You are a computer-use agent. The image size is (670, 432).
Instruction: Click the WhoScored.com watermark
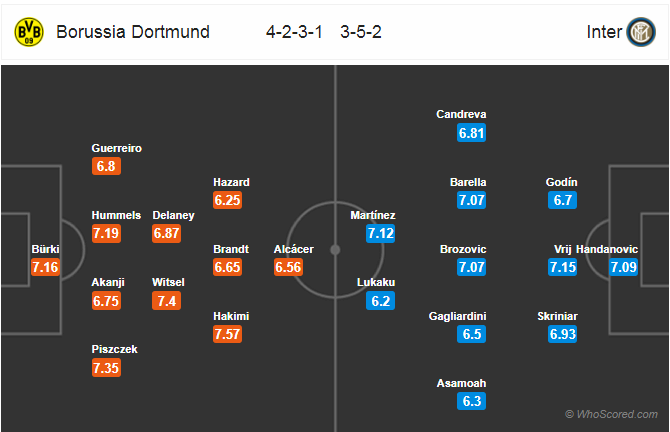611,414
